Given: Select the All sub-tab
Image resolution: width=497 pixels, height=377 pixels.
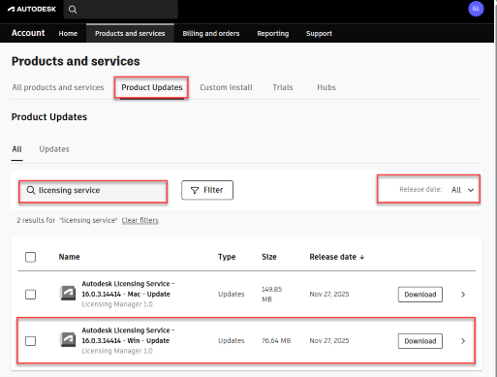Looking at the screenshot, I should click(17, 149).
